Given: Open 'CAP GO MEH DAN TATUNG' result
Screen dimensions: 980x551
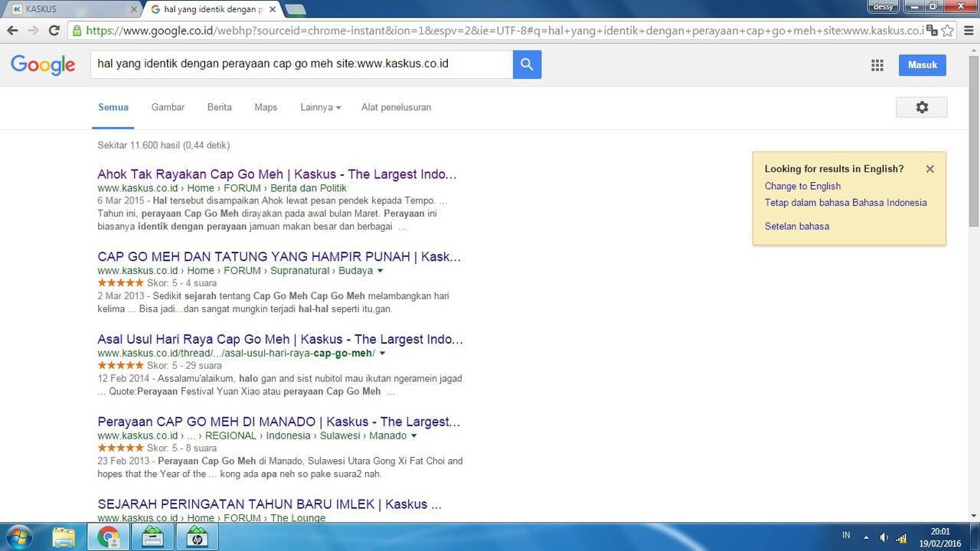Looking at the screenshot, I should [279, 256].
